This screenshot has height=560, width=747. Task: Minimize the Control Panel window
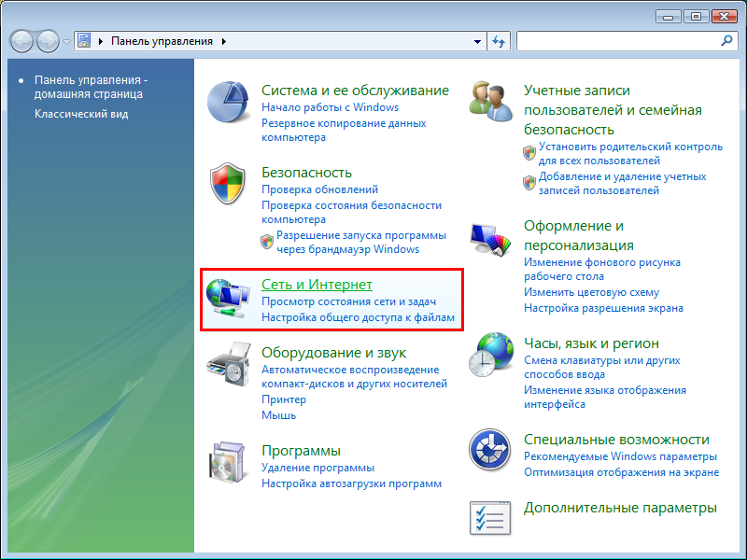click(x=669, y=17)
